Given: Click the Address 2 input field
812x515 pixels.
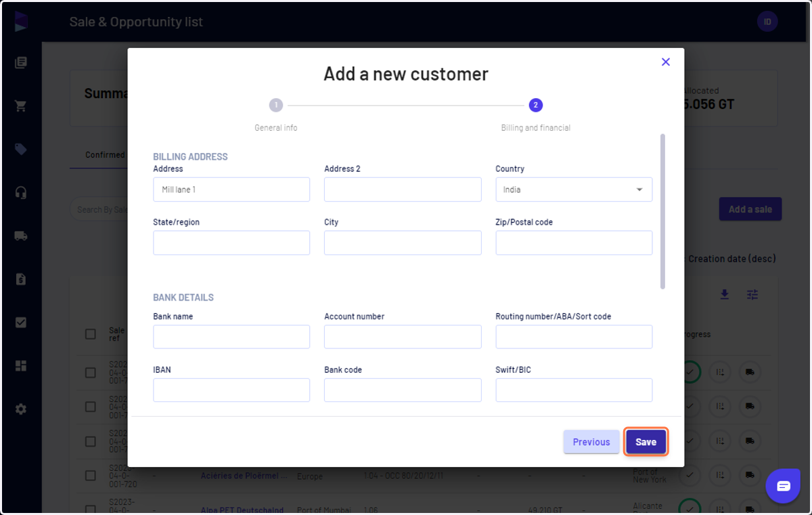Looking at the screenshot, I should [403, 189].
